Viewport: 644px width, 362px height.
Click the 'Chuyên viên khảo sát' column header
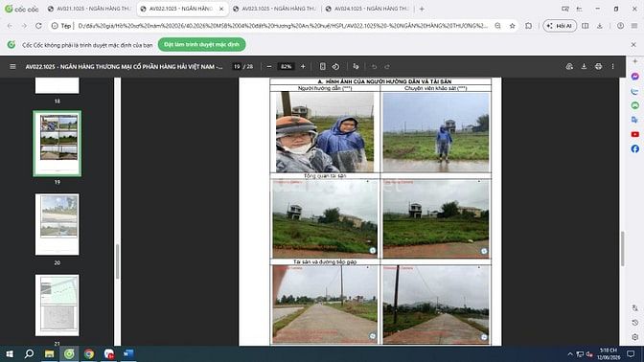click(436, 88)
